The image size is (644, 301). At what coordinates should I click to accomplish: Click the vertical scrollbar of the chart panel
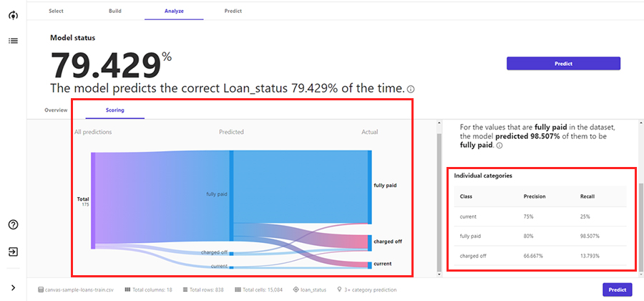point(439,201)
